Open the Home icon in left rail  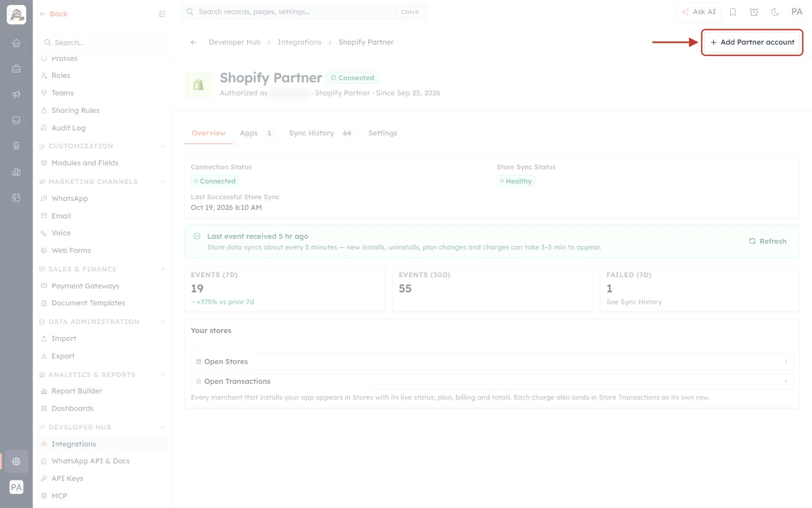[x=16, y=43]
